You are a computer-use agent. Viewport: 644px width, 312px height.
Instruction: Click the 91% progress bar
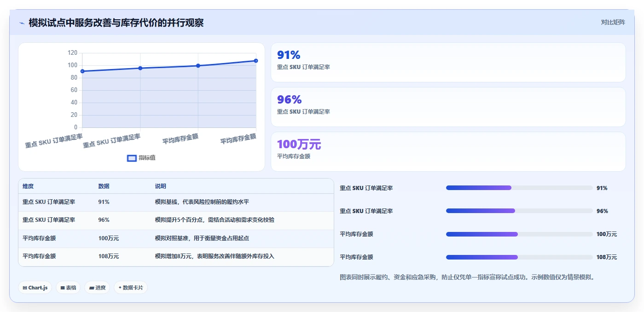coord(519,188)
